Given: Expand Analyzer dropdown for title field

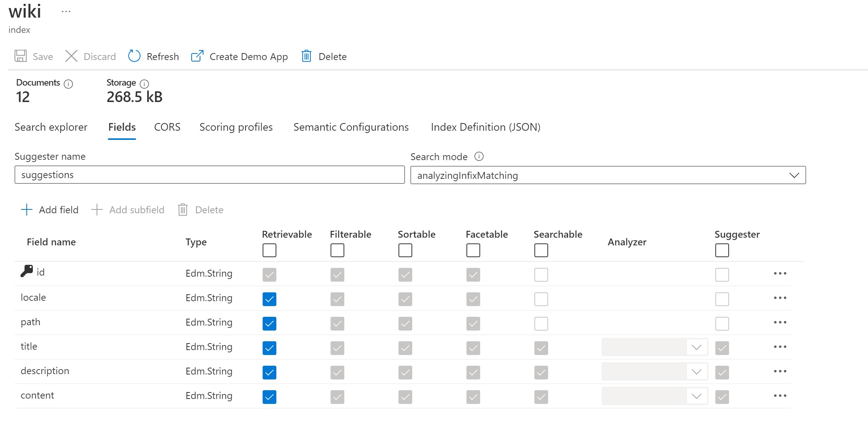Looking at the screenshot, I should point(655,347).
